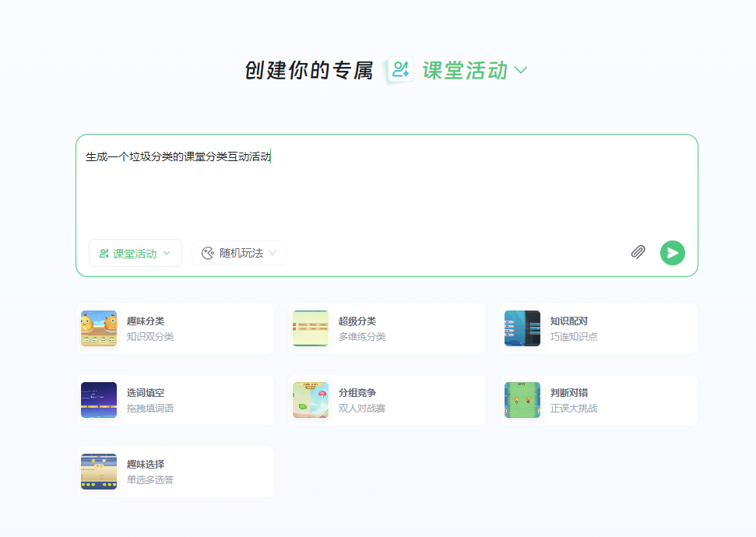Select the 判断对错 thumbnail

pyautogui.click(x=522, y=400)
